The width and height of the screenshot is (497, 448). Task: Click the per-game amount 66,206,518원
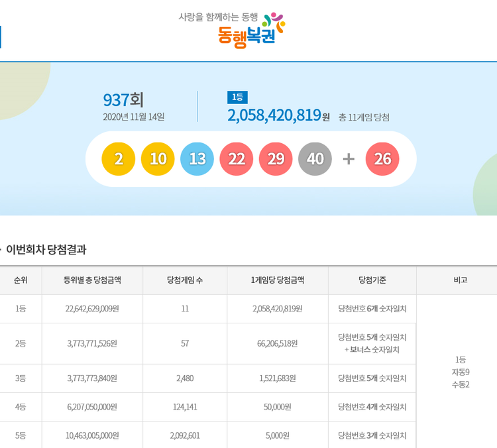(x=278, y=343)
